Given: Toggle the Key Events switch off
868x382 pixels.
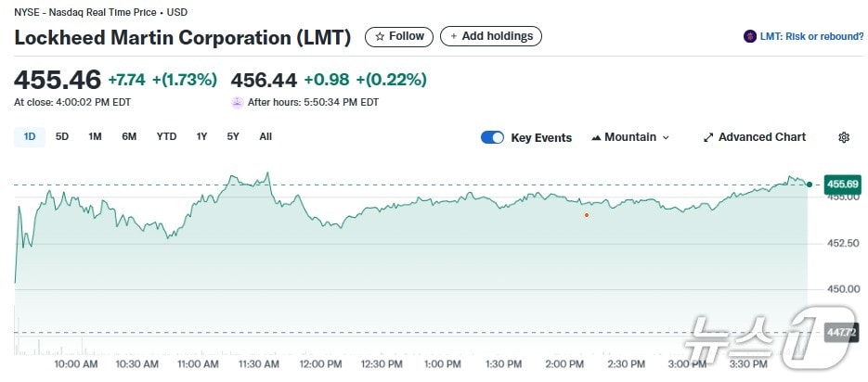Looking at the screenshot, I should tap(492, 137).
